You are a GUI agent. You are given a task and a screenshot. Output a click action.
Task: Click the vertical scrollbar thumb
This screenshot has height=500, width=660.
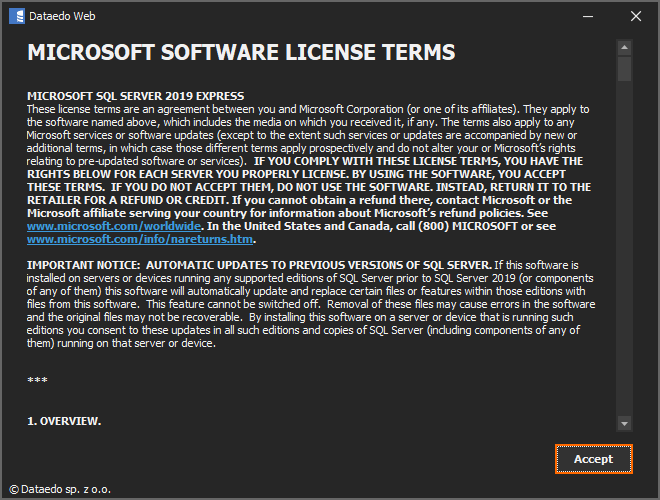coord(624,68)
